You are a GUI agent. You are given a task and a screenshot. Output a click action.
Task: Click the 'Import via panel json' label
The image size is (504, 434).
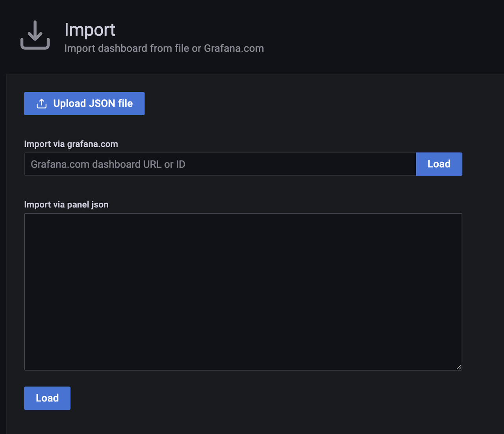point(66,205)
